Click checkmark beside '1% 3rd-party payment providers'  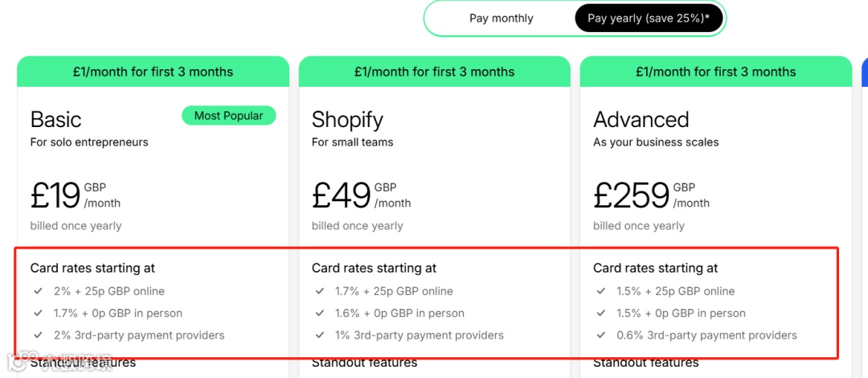(x=319, y=335)
